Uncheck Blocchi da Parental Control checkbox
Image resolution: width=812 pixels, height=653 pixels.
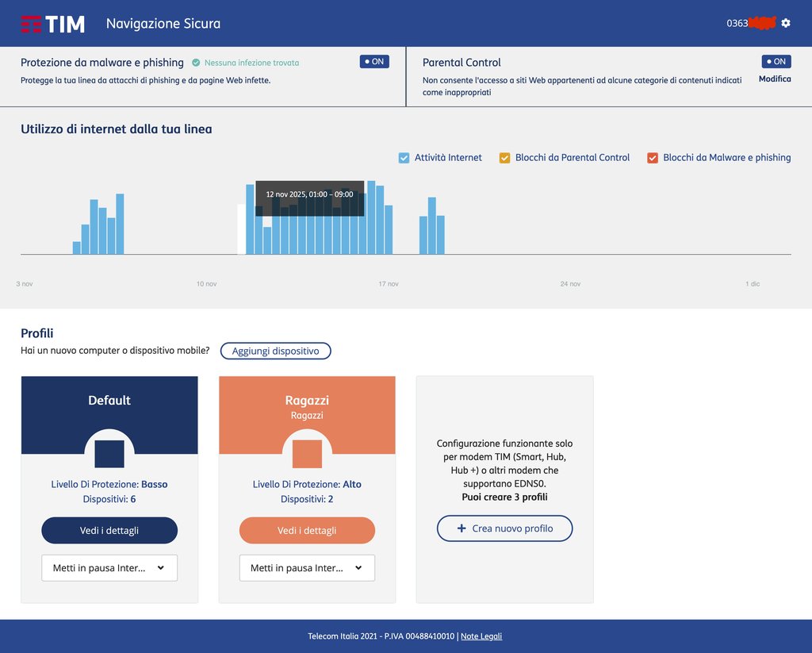pos(504,158)
